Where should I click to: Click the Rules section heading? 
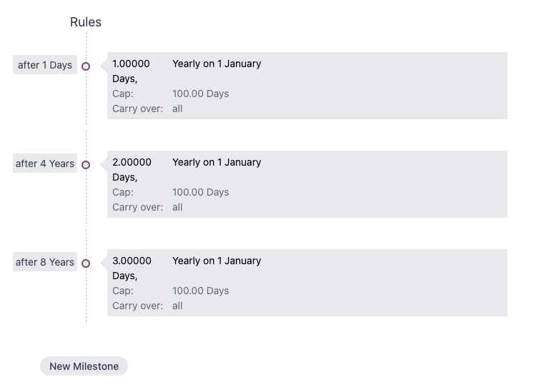[86, 22]
